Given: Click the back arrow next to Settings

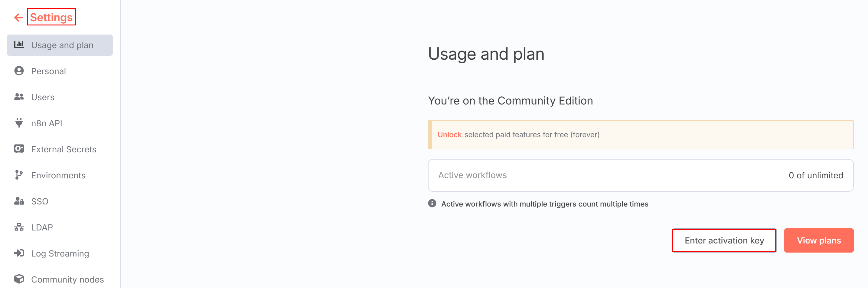Looking at the screenshot, I should tap(18, 18).
